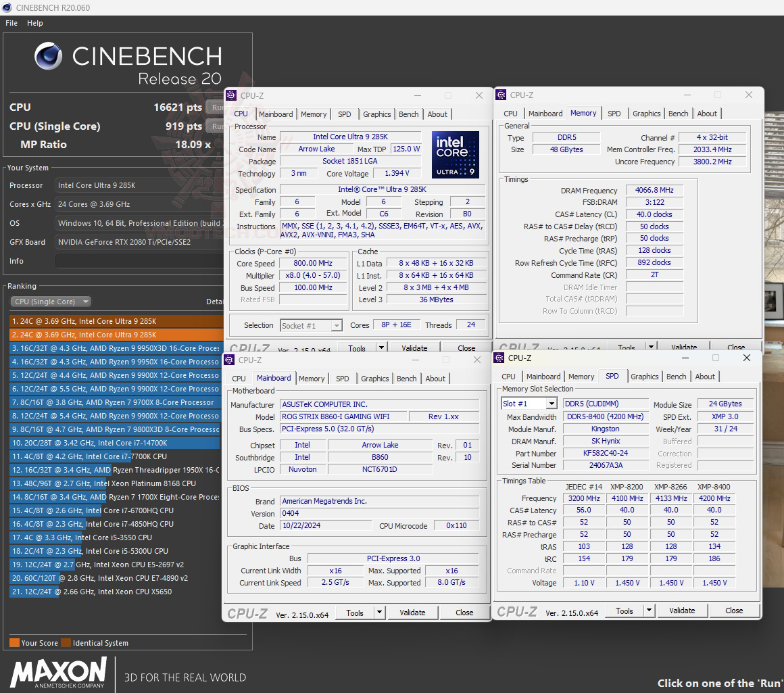Click the CPU-Z icon in the Memory window title bar
Screen dimensions: 784x693
click(501, 95)
